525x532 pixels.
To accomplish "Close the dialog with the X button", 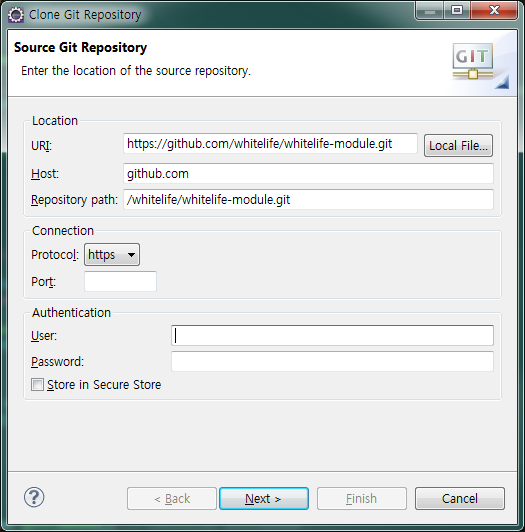I will click(x=494, y=12).
